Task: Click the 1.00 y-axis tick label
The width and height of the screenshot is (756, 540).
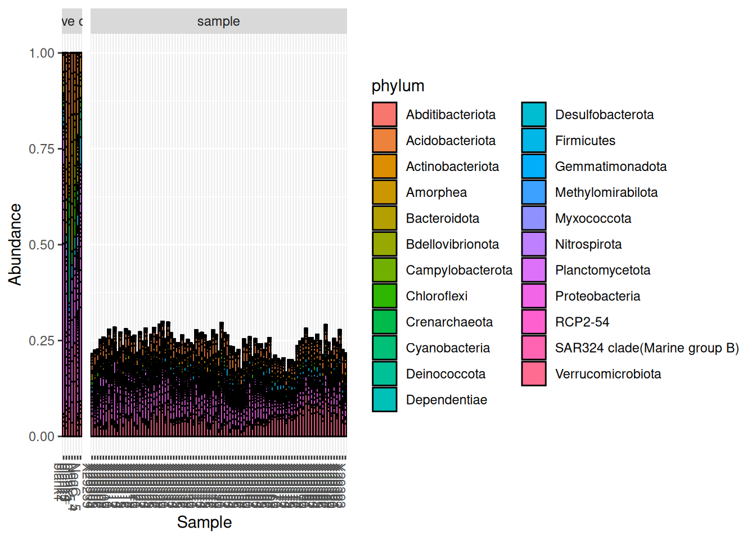Action: coord(42,53)
